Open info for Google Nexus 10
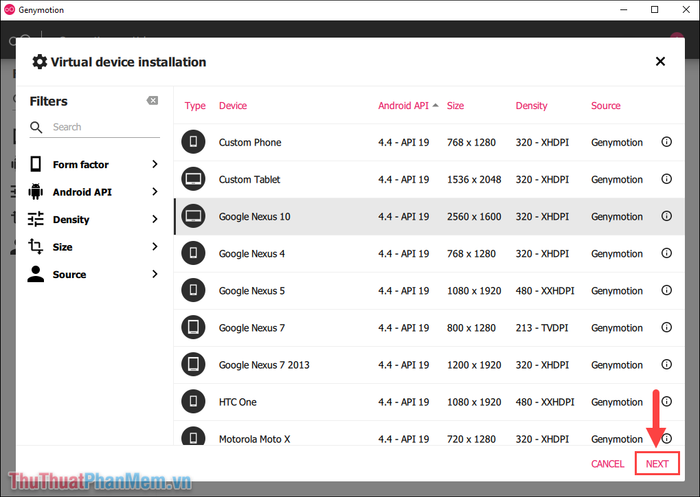 click(666, 216)
